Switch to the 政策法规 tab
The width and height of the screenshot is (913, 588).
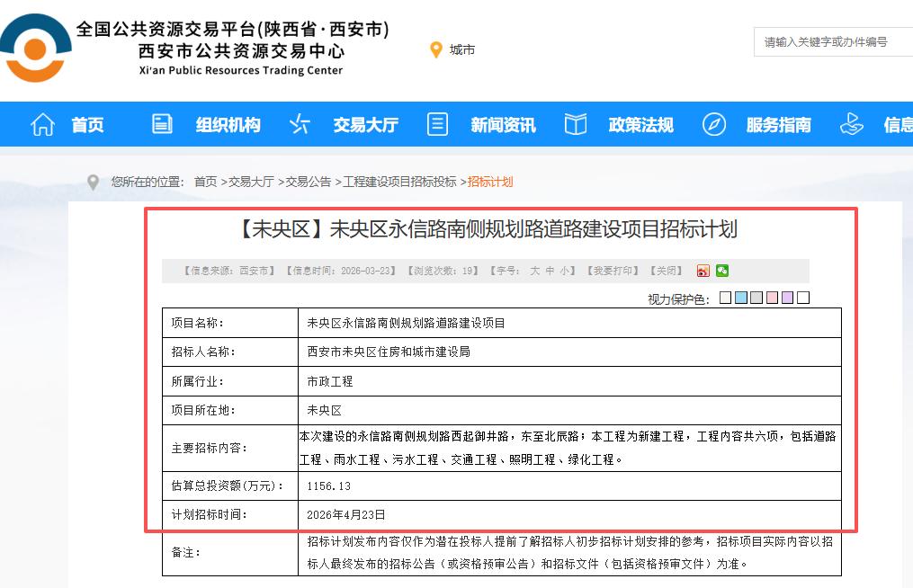[x=640, y=124]
